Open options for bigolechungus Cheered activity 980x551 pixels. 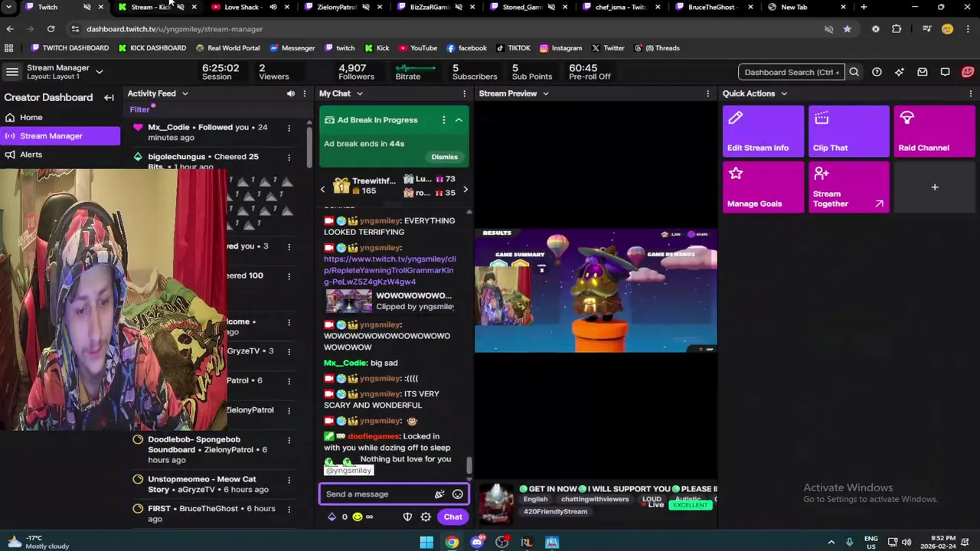tap(289, 157)
